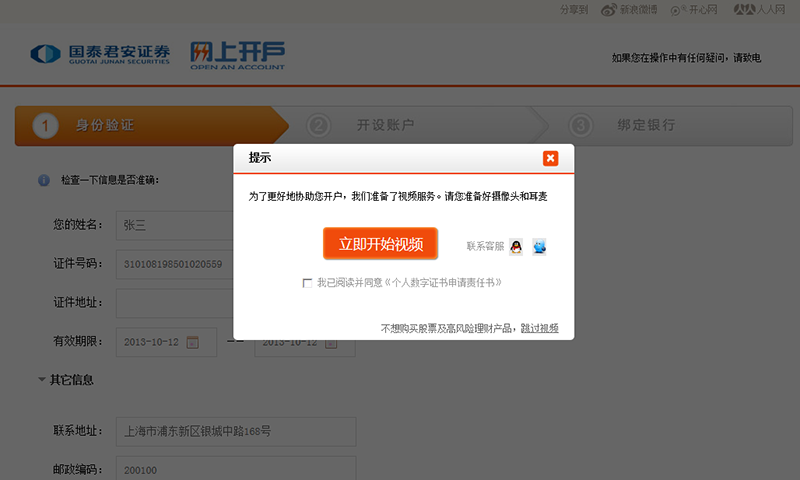The image size is (800, 480).
Task: Click the 网上开户 logo
Action: pyautogui.click(x=237, y=54)
